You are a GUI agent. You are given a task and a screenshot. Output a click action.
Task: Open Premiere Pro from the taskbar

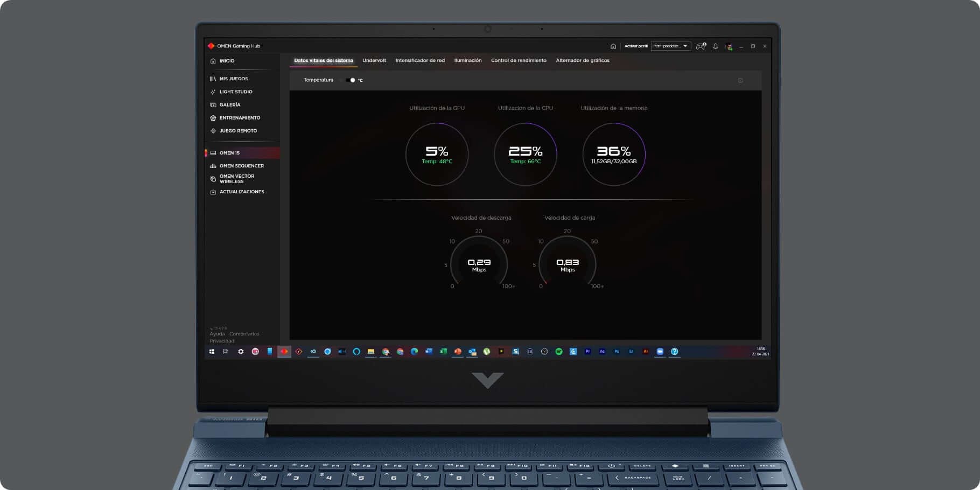[x=588, y=352]
